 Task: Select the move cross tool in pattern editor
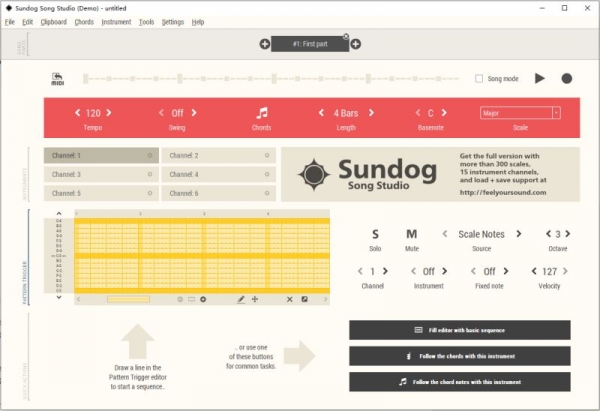[x=255, y=299]
